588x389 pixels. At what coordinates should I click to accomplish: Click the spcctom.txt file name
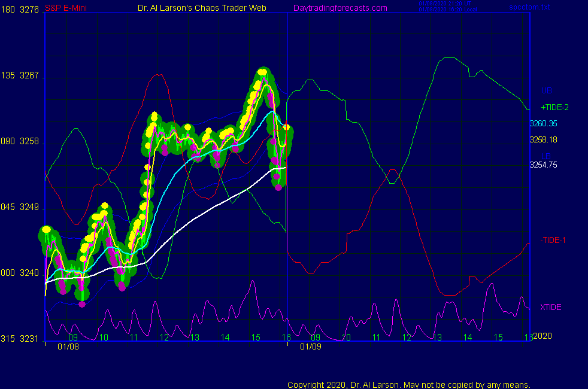point(529,7)
